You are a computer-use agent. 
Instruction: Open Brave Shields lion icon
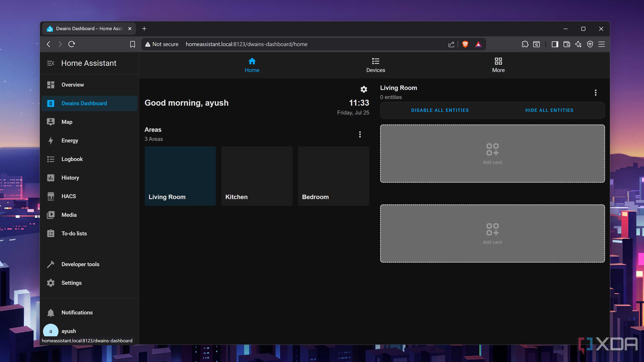tap(465, 44)
